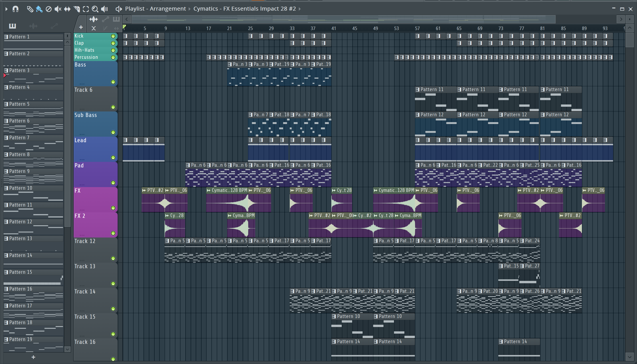637x364 pixels.
Task: Select the Paint brush tool
Action: point(39,9)
